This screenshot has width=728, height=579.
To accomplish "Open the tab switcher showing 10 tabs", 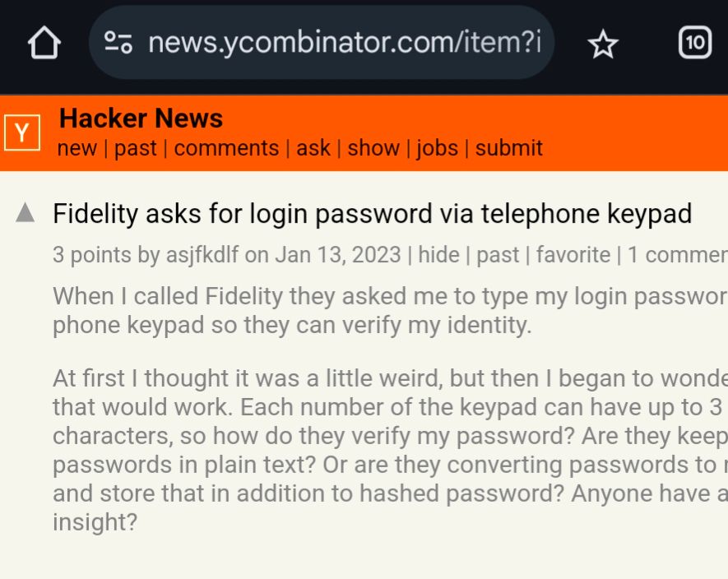I will [x=694, y=43].
